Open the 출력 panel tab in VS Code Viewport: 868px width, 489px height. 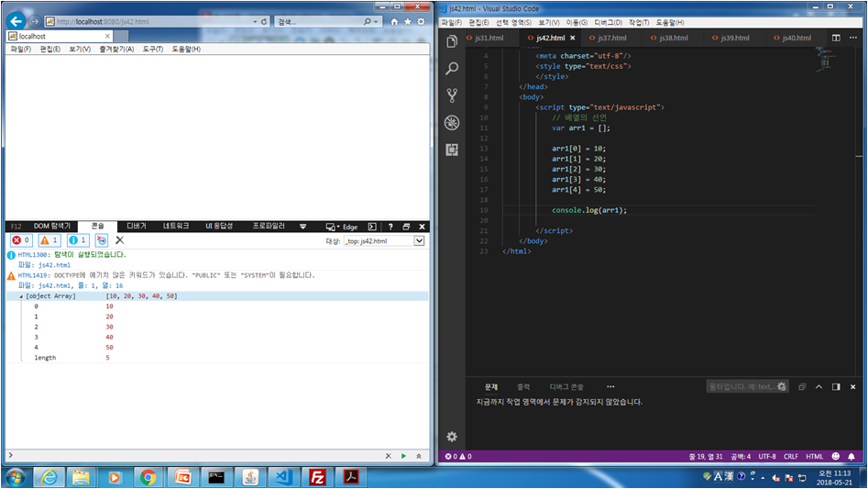pos(523,387)
